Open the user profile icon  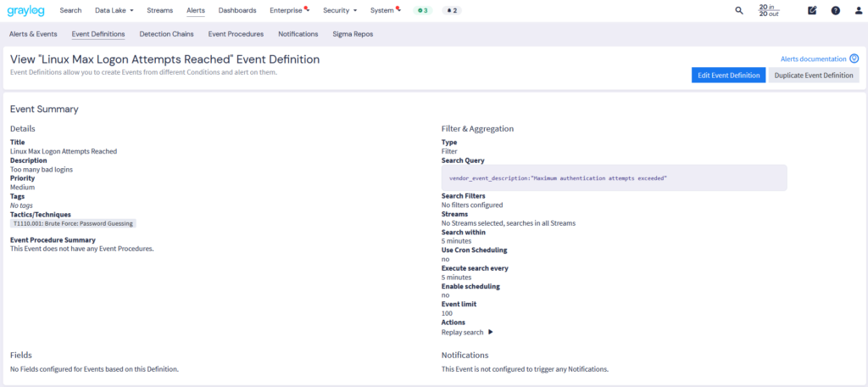click(x=859, y=10)
